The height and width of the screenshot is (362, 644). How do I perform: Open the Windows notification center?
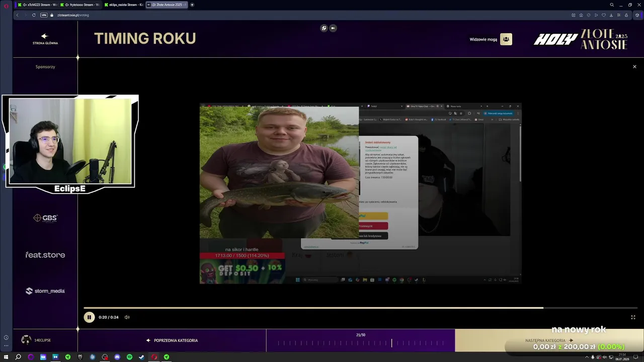click(x=636, y=357)
